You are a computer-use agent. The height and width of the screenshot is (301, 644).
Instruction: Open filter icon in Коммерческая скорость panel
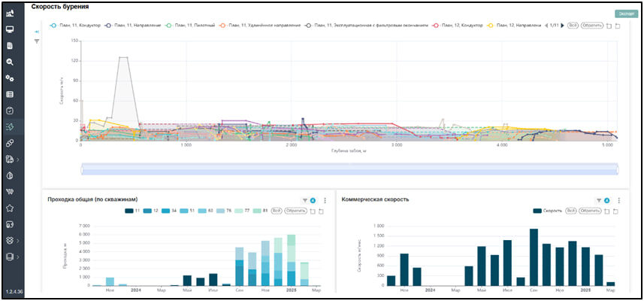599,201
